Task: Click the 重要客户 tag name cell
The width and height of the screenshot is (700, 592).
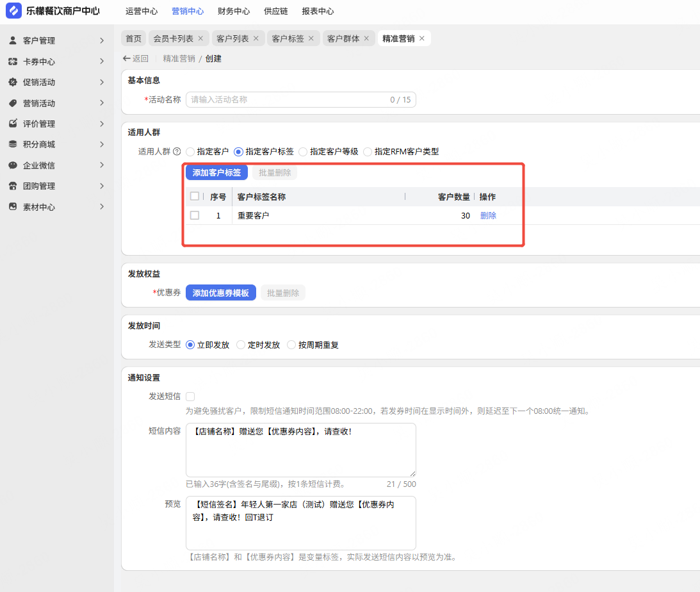Action: (x=253, y=216)
